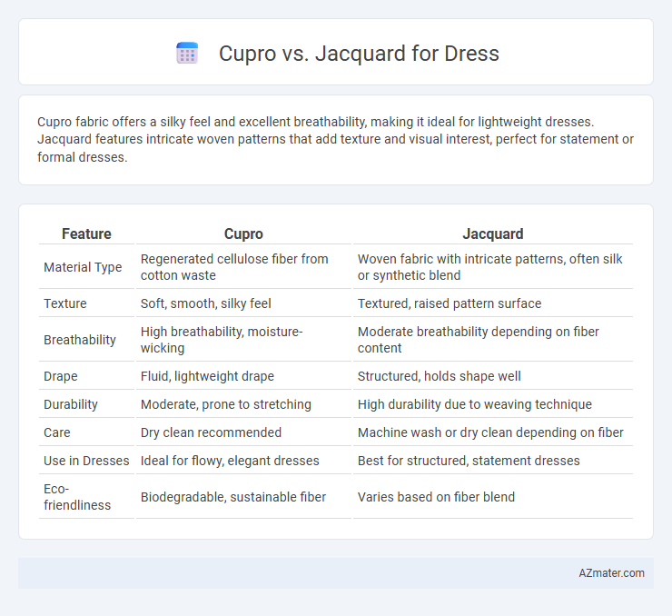Select the 'Jacquard' column header
This screenshot has width=672, height=616.
[x=493, y=233]
